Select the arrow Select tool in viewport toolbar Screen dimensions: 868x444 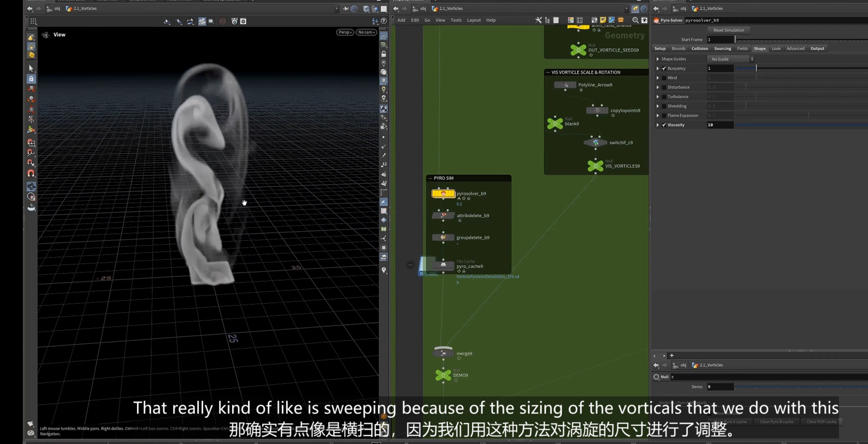coord(31,69)
